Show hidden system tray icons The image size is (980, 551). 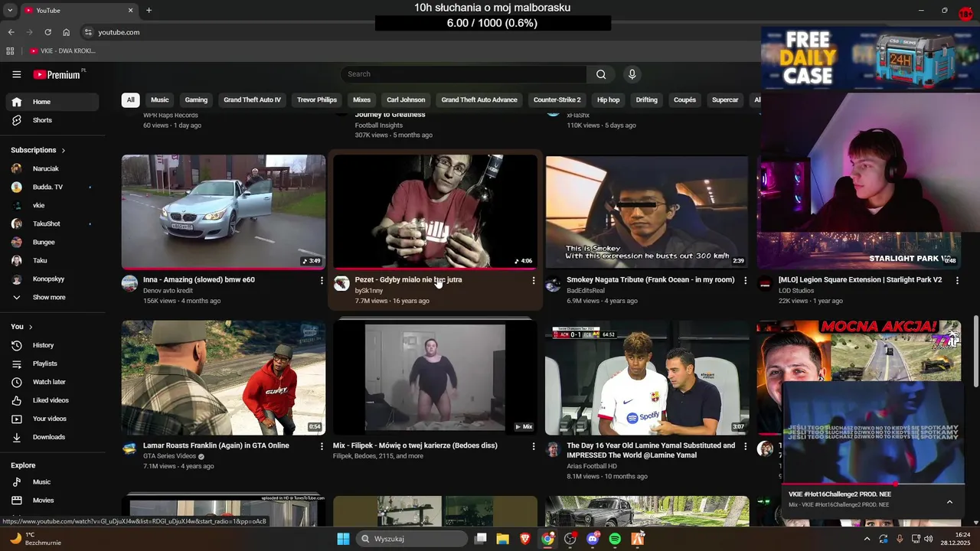pyautogui.click(x=867, y=539)
